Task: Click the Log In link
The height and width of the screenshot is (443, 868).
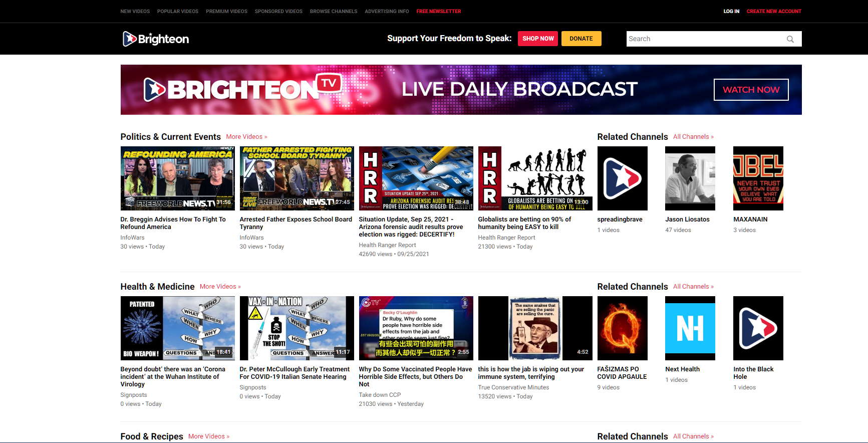Action: click(731, 11)
